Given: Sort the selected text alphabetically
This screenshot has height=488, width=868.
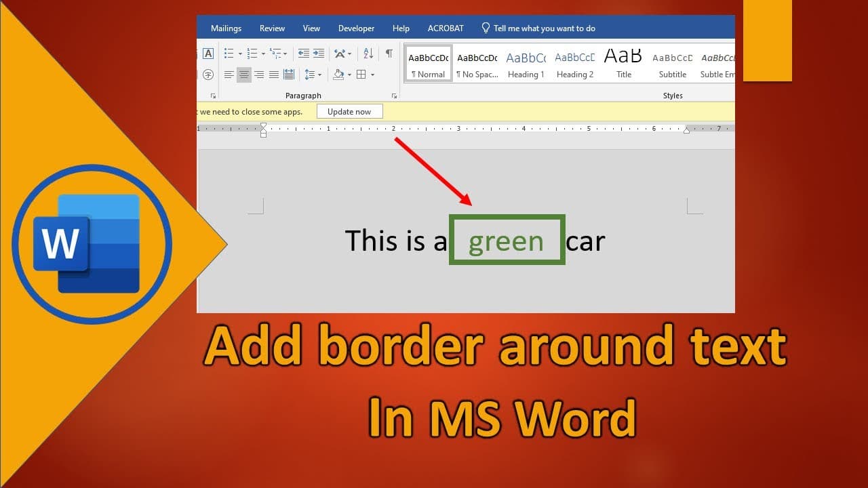Looking at the screenshot, I should pos(368,53).
